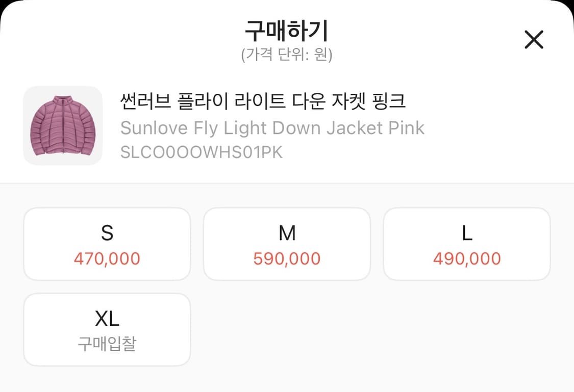Click the 590,000 price under size M
The height and width of the screenshot is (392, 574).
tap(287, 258)
